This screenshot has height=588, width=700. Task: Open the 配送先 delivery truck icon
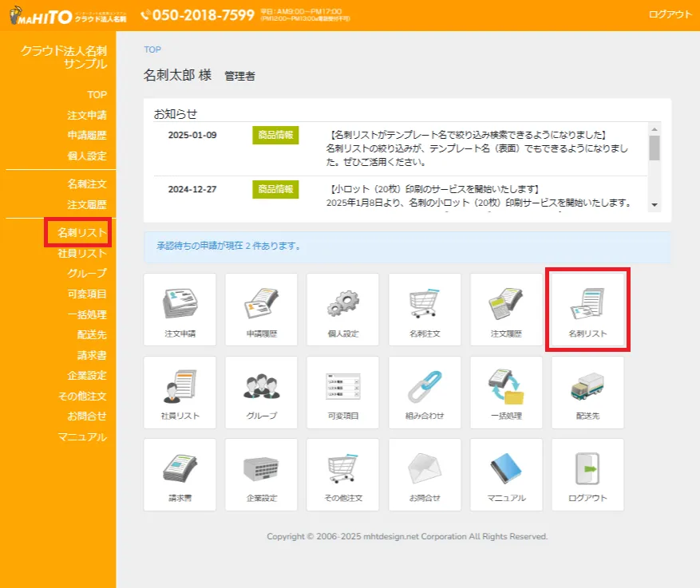(587, 392)
